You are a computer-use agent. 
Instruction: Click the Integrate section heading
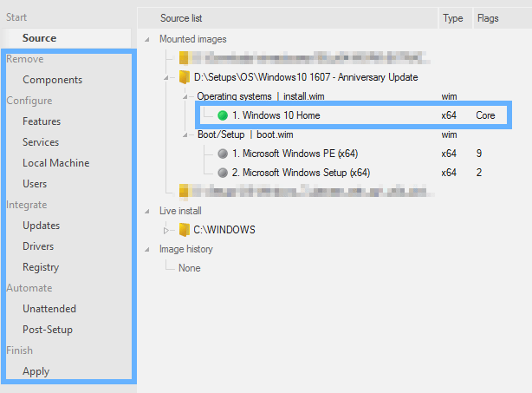tap(27, 205)
